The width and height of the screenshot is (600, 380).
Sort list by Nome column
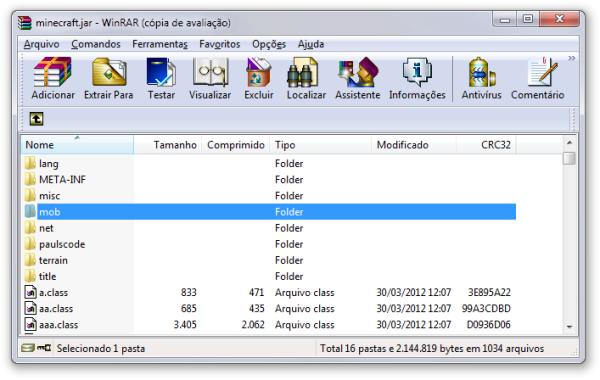point(77,145)
